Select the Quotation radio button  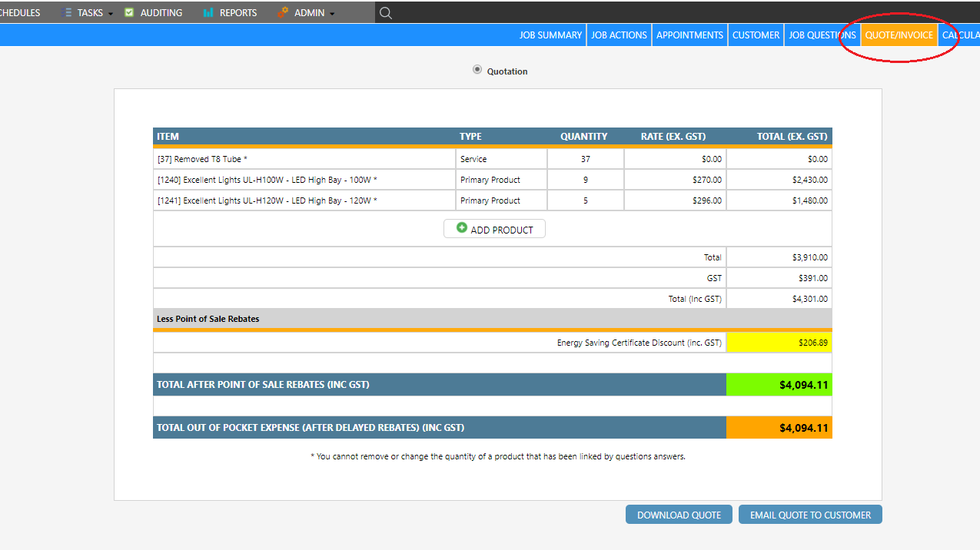click(x=477, y=70)
